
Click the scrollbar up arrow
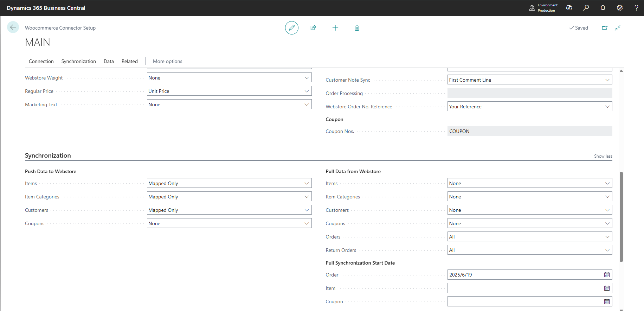point(621,71)
